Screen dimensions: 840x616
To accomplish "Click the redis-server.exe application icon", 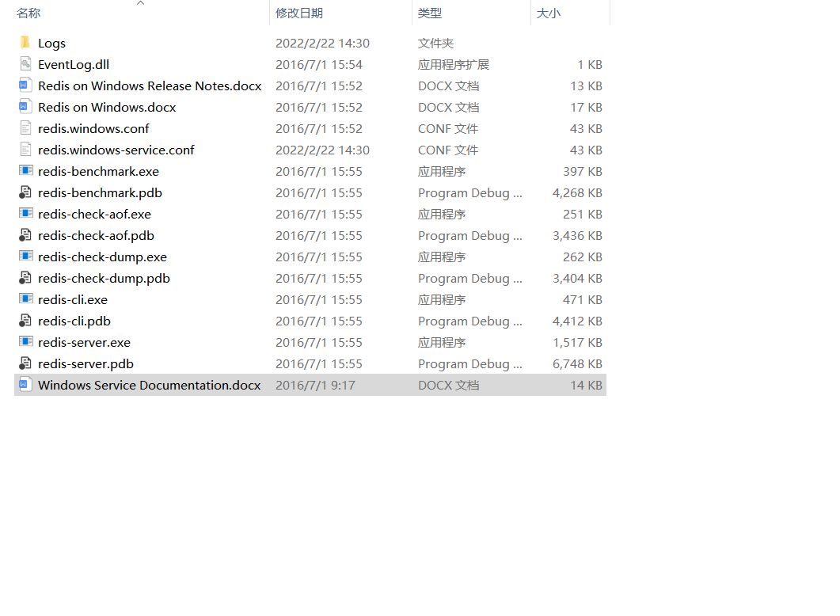I will coord(25,342).
